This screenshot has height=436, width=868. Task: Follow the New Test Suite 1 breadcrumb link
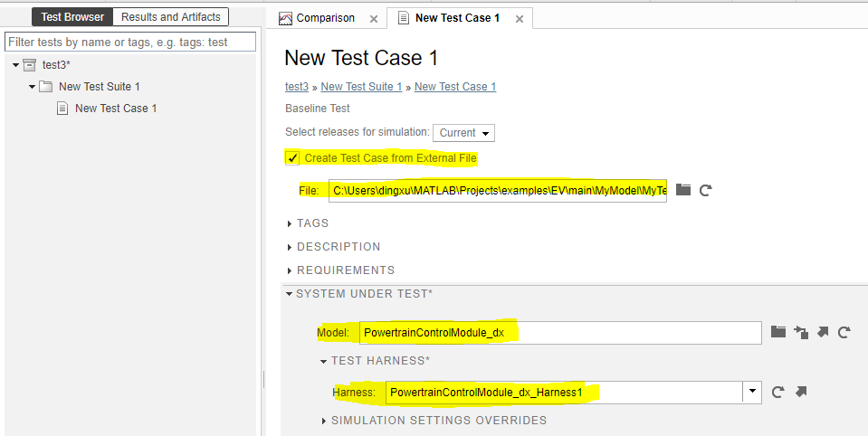point(361,87)
